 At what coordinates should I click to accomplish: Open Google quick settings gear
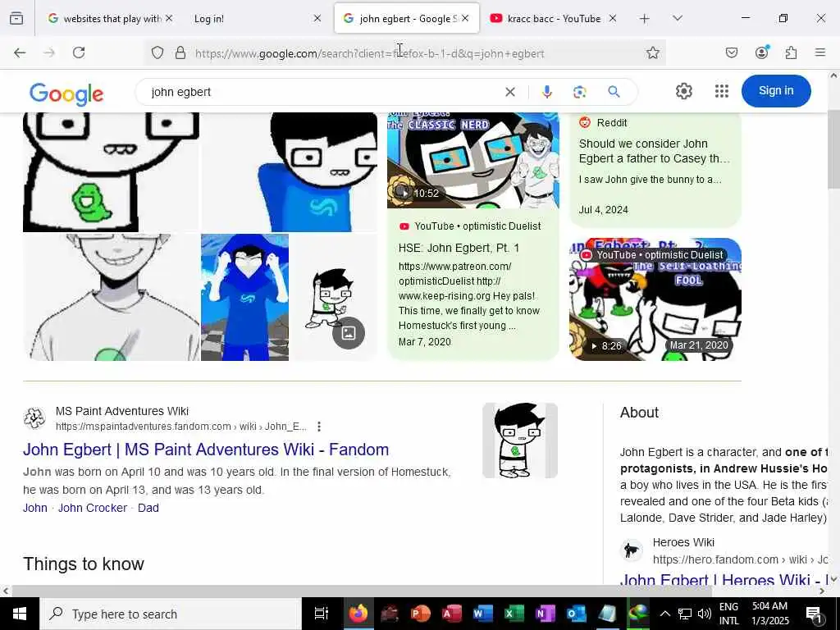[683, 91]
